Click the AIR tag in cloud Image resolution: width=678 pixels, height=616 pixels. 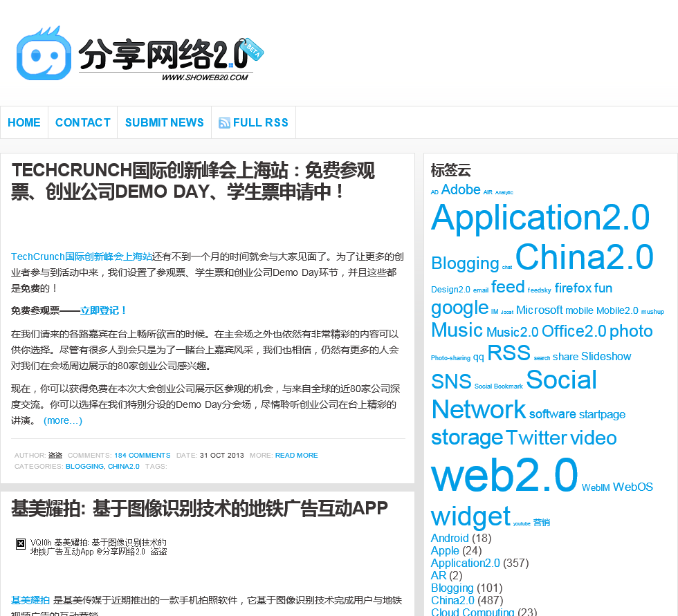[x=488, y=192]
